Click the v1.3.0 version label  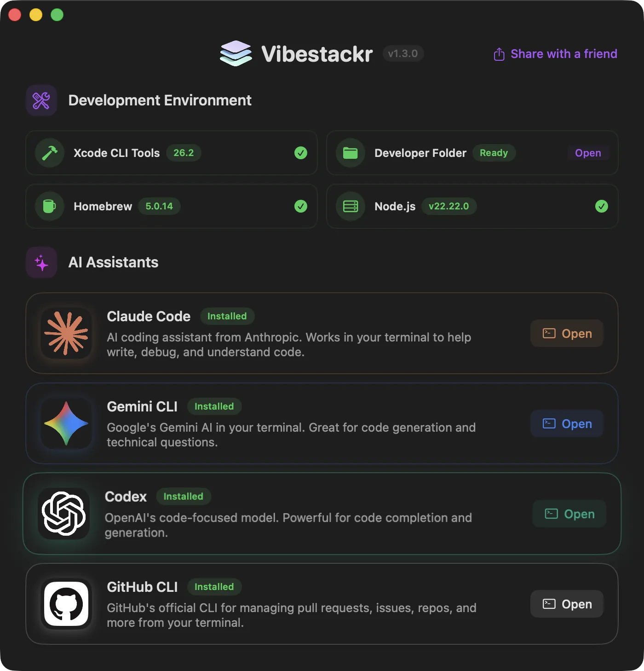[x=403, y=53]
